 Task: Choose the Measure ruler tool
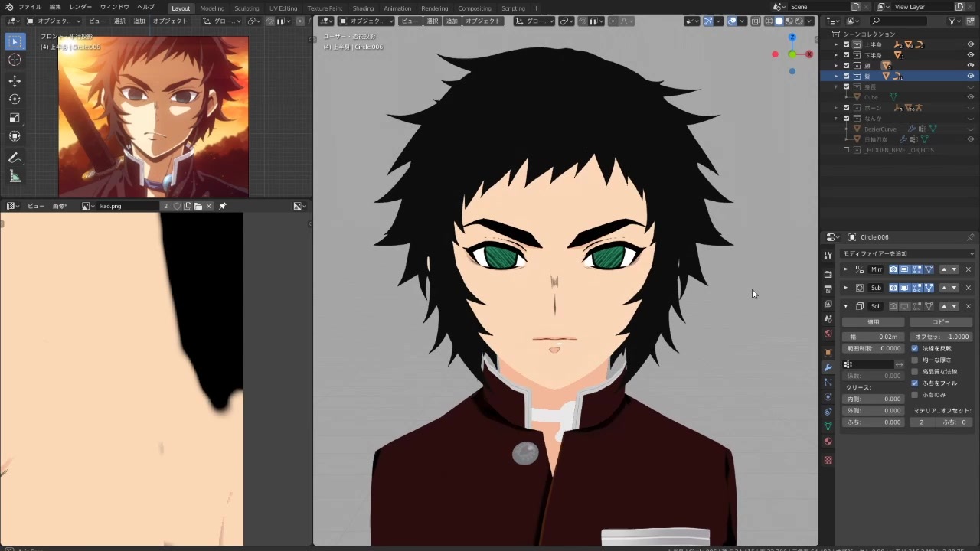pyautogui.click(x=15, y=177)
